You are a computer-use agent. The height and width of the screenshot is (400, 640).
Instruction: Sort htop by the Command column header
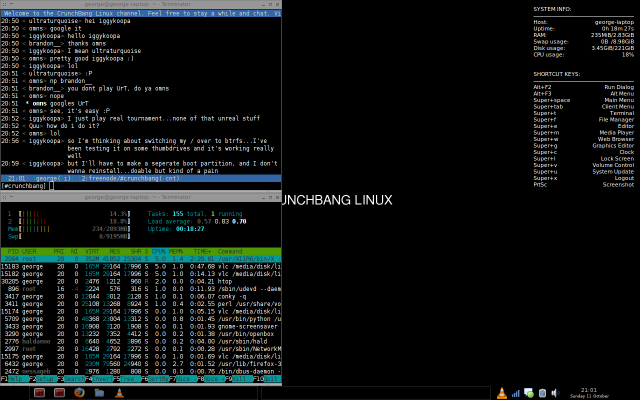click(230, 251)
